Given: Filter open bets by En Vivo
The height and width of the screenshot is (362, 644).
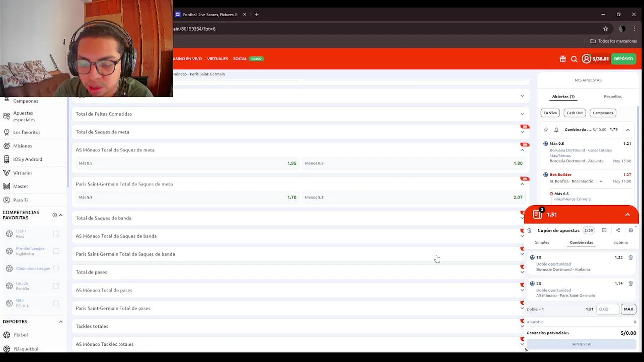Looking at the screenshot, I should pyautogui.click(x=550, y=113).
